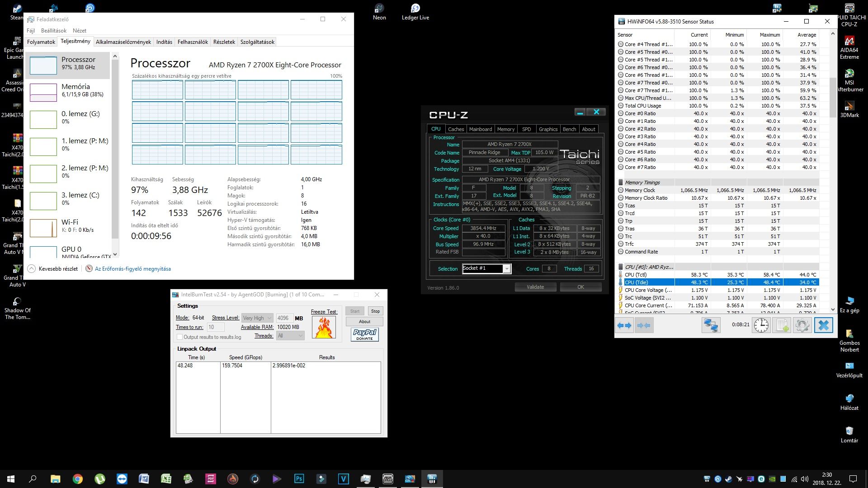Click OK button in CPU-Z
Screen dimensions: 868x488
tap(580, 287)
